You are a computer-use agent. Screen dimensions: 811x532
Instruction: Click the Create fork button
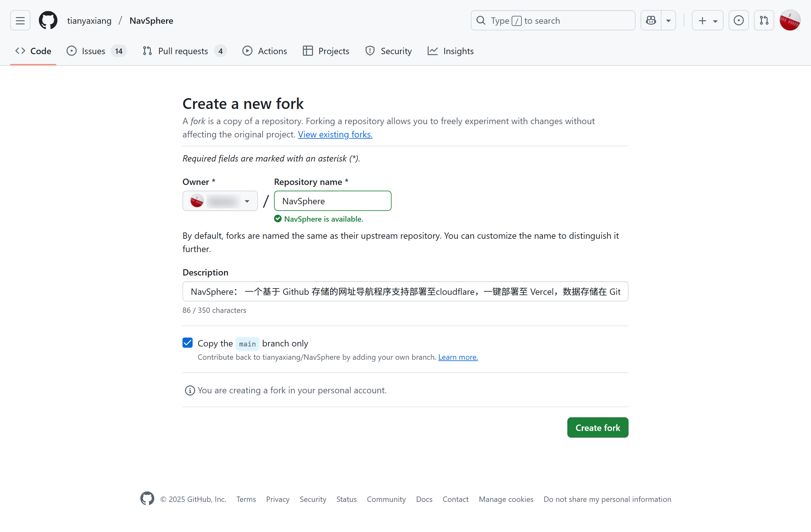(x=597, y=427)
